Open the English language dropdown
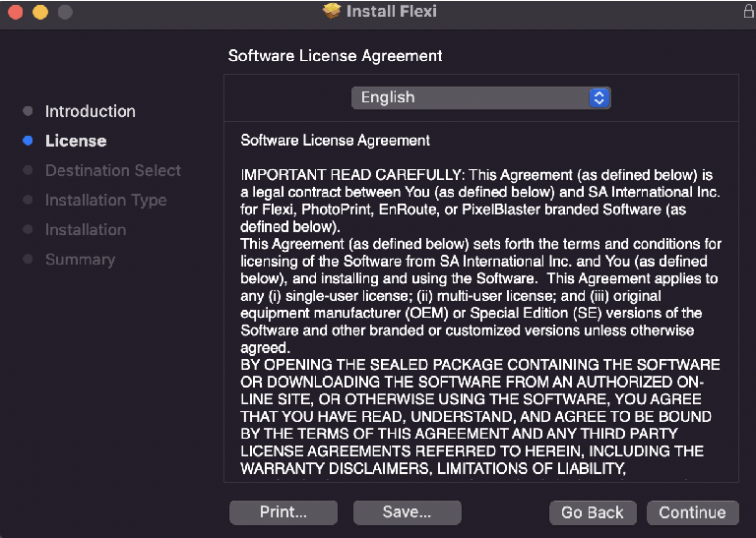This screenshot has width=756, height=538. [481, 97]
